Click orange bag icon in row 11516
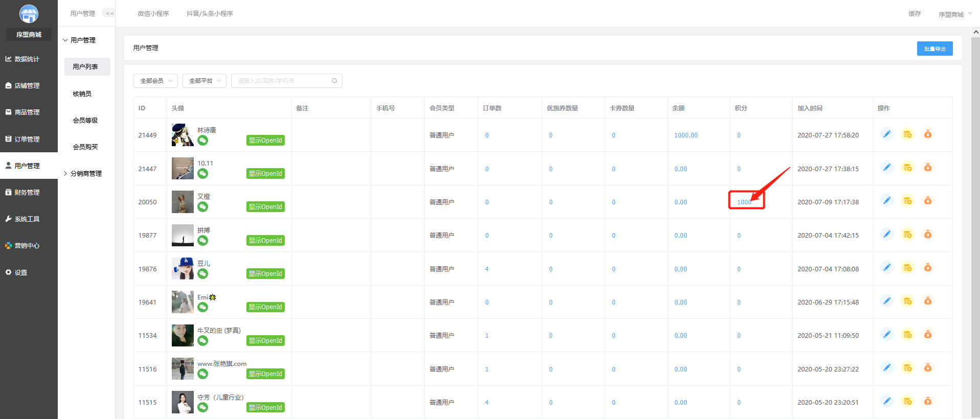Screen dimensions: 980x419 (x=927, y=368)
